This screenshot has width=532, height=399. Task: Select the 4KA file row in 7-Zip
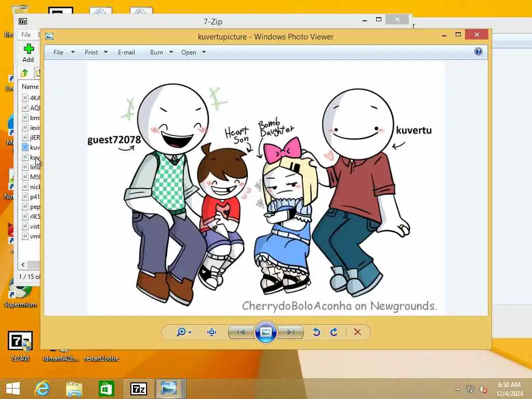(x=31, y=98)
